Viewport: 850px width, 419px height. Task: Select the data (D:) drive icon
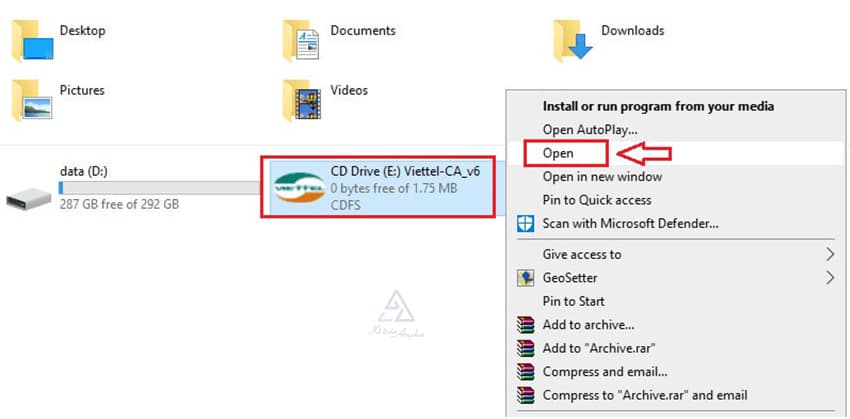click(x=29, y=196)
